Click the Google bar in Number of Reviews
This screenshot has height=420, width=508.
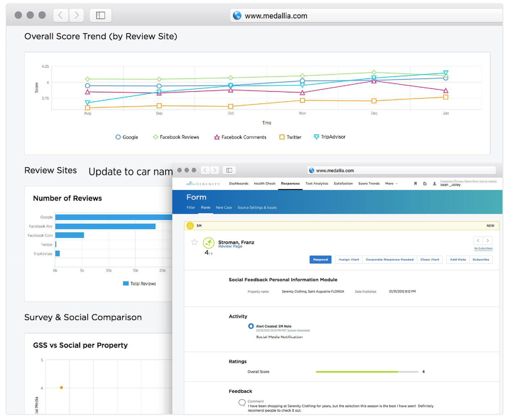[114, 217]
